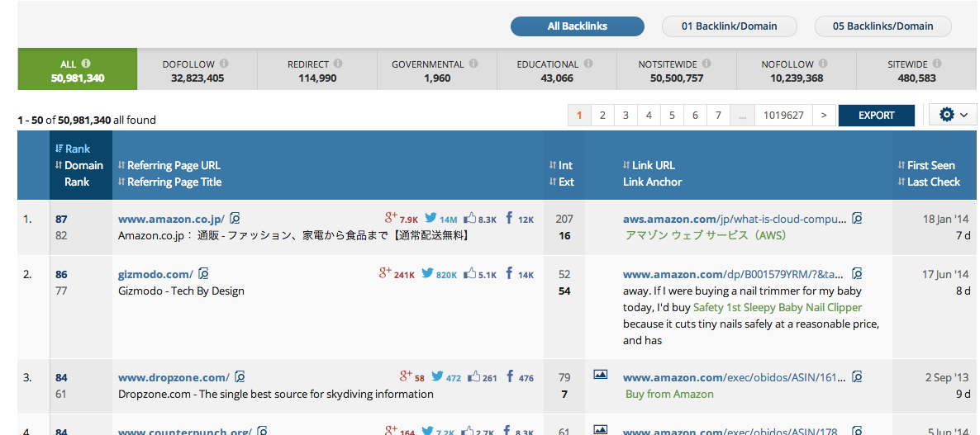Click the preview icon beside the amazon.com/exec/obidos/ASIN/161 link
The height and width of the screenshot is (435, 980).
click(x=858, y=377)
